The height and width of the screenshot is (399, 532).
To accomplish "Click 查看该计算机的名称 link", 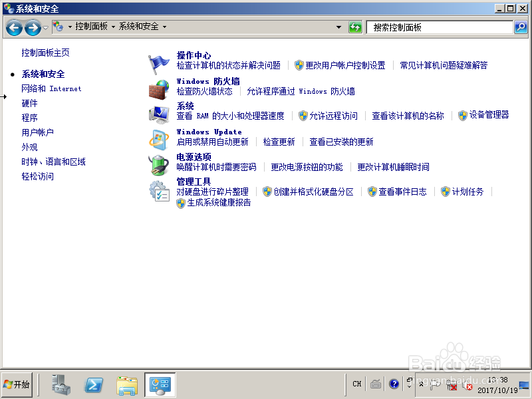I will pyautogui.click(x=408, y=116).
